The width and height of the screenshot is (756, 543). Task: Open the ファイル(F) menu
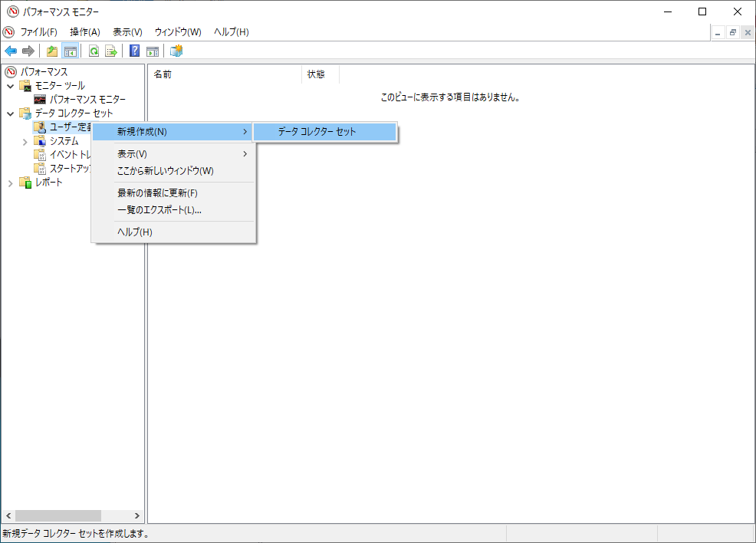point(38,31)
